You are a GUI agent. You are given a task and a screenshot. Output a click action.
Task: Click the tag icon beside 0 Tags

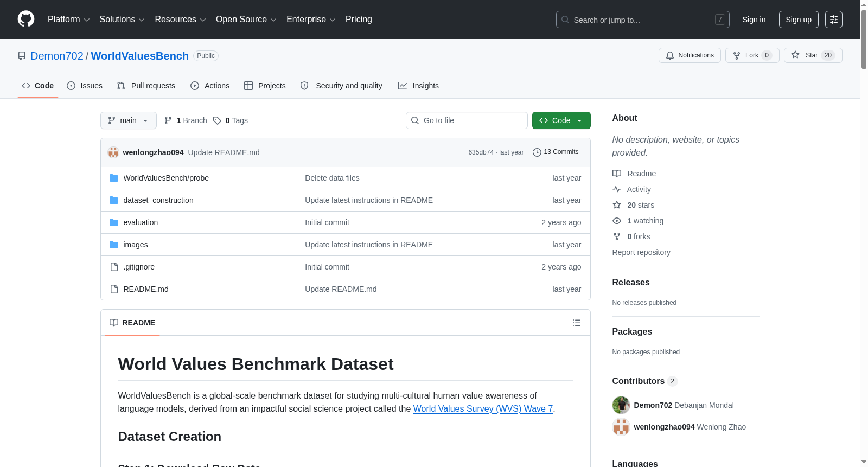(x=217, y=120)
